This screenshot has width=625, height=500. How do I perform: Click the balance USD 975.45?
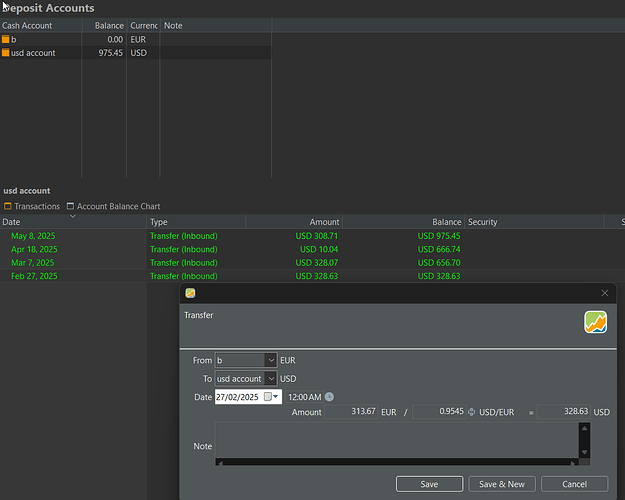439,236
